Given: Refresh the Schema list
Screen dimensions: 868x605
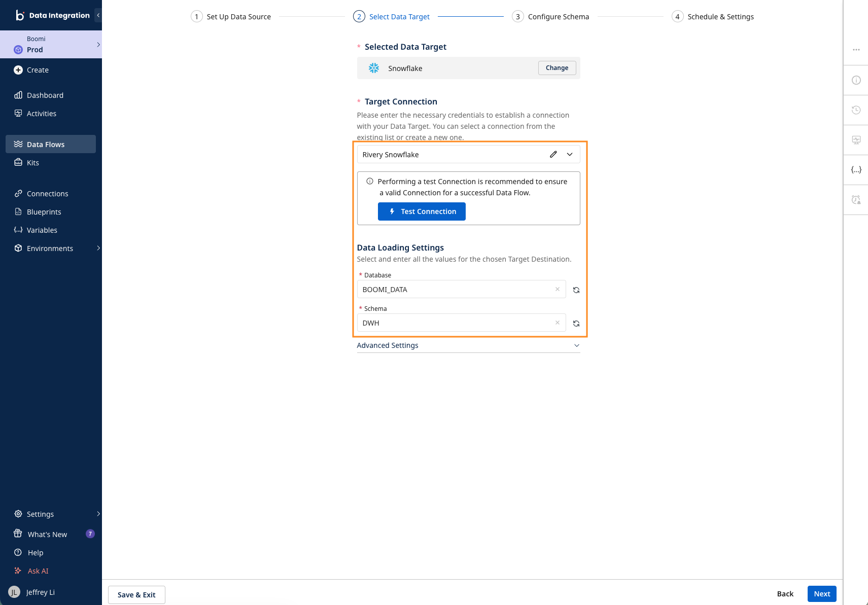Looking at the screenshot, I should tap(576, 324).
